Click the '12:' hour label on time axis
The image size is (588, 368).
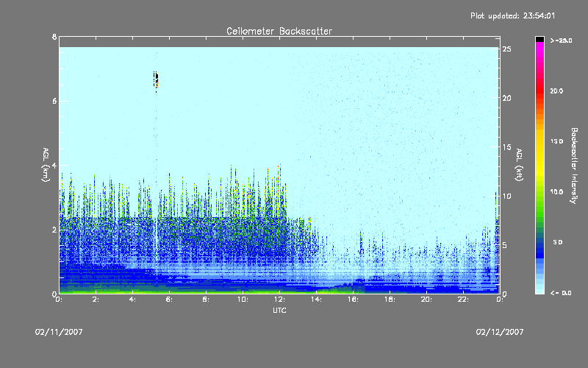[279, 300]
